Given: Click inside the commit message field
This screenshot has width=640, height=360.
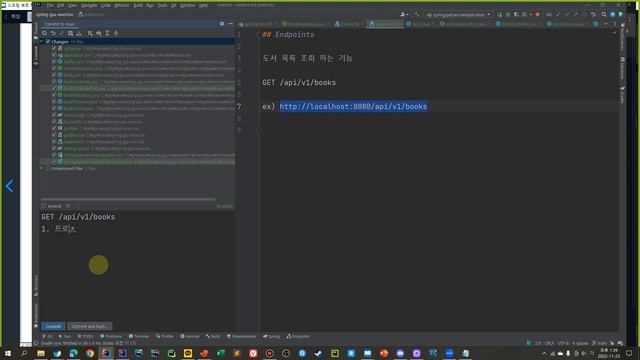Looking at the screenshot, I should pyautogui.click(x=137, y=265).
